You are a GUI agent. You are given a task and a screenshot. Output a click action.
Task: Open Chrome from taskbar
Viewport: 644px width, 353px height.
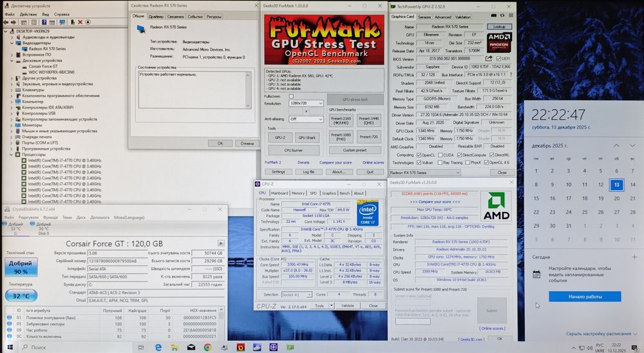[x=207, y=347]
